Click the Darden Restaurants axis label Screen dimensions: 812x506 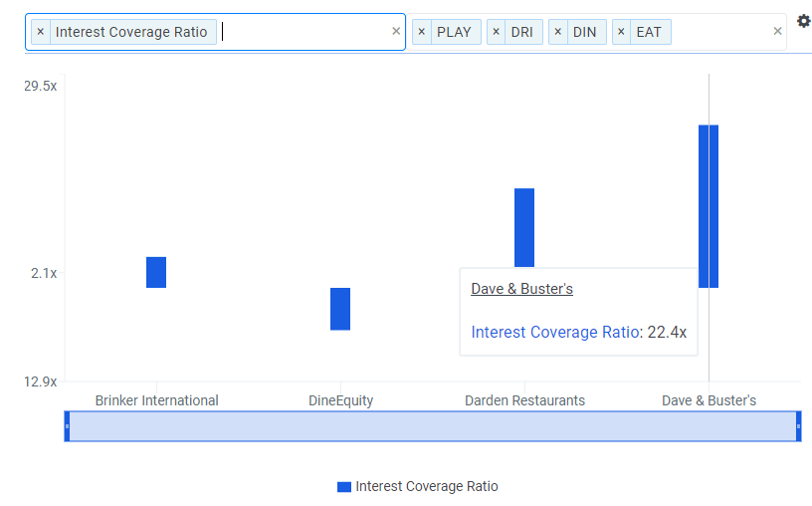(524, 400)
